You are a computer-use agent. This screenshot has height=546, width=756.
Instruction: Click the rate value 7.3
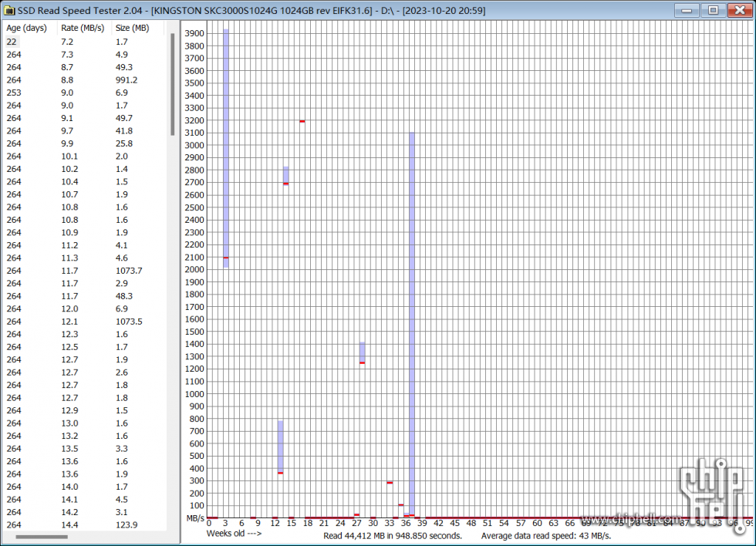[x=67, y=55]
